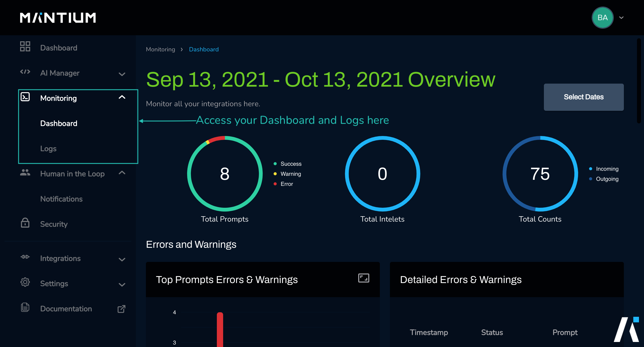Click the Dashboard grid icon in sidebar

[25, 47]
